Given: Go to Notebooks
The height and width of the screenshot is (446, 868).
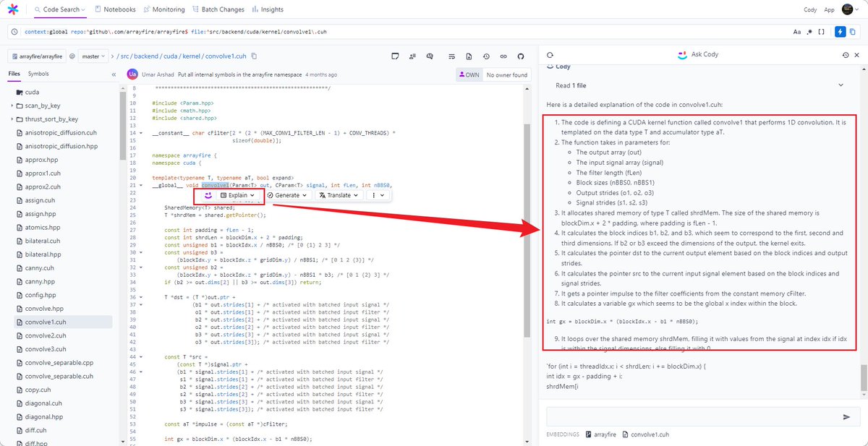Looking at the screenshot, I should point(115,9).
